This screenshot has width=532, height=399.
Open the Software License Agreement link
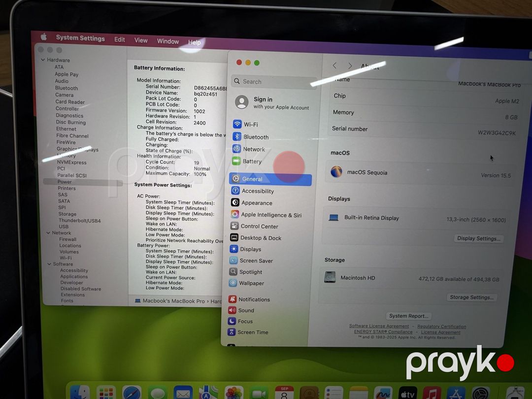(379, 326)
